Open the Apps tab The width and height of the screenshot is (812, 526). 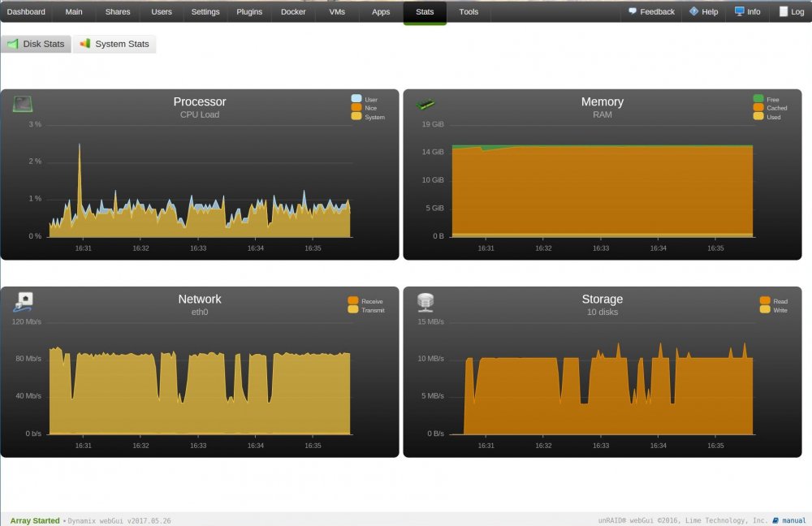click(381, 11)
